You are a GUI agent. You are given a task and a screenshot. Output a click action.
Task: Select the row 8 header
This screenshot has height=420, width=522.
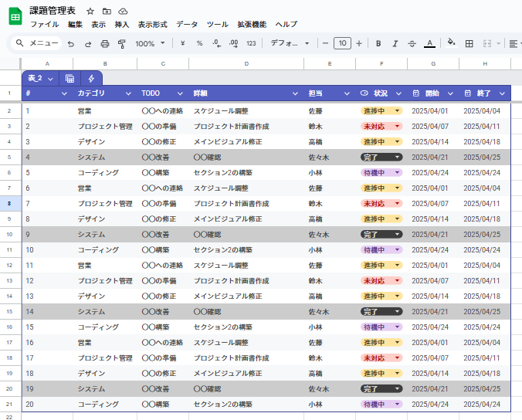click(9, 203)
